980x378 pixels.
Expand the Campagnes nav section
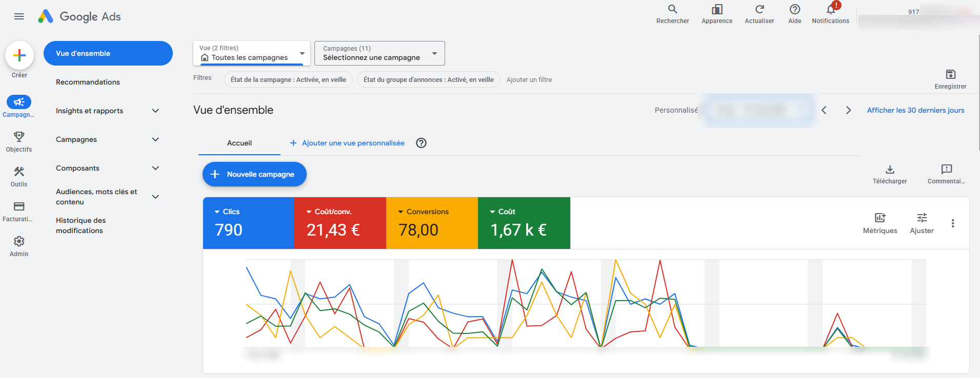[155, 139]
